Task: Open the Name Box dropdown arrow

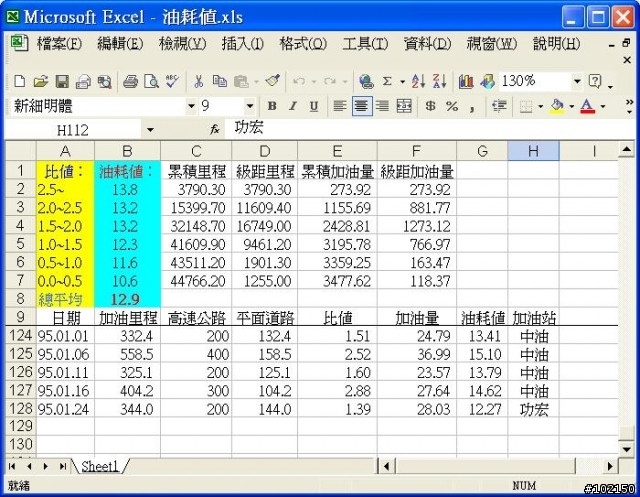Action: coord(150,130)
